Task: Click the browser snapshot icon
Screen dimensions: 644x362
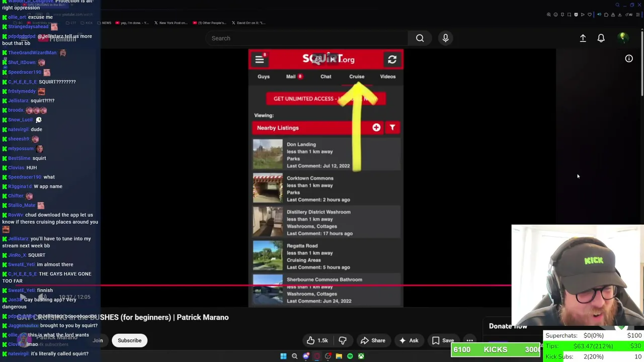Action: (569, 15)
